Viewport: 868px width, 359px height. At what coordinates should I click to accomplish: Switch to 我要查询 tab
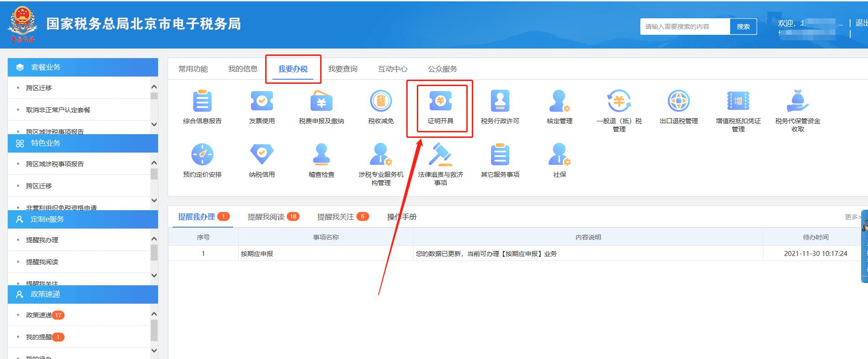pyautogui.click(x=343, y=69)
